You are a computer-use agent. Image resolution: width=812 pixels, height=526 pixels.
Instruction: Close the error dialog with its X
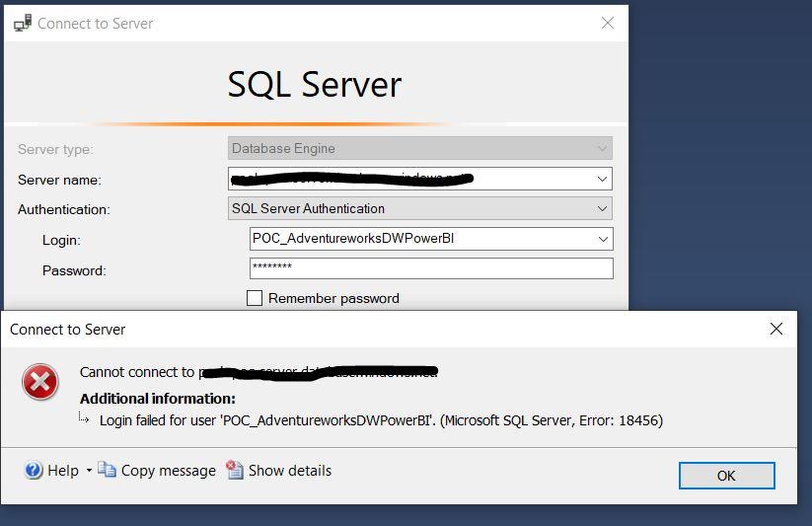tap(775, 329)
